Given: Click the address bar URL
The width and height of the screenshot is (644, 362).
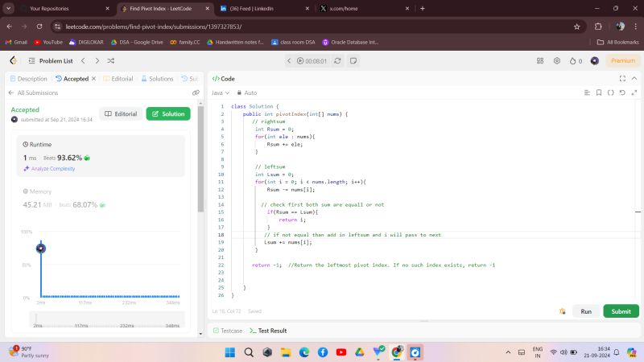Looking at the screenshot, I should (154, 27).
